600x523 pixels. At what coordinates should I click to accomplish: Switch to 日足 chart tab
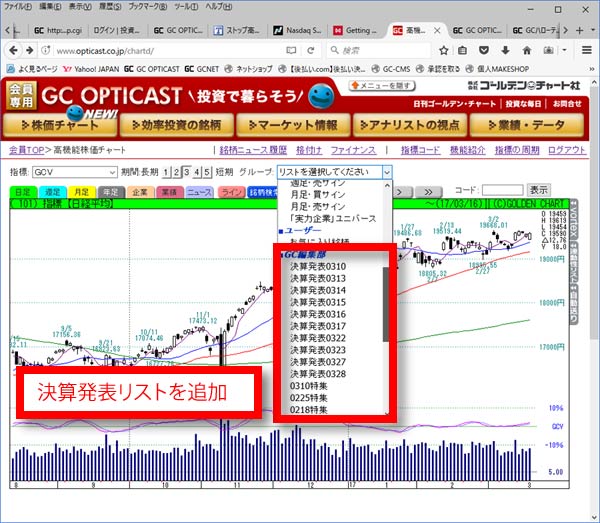pos(23,192)
